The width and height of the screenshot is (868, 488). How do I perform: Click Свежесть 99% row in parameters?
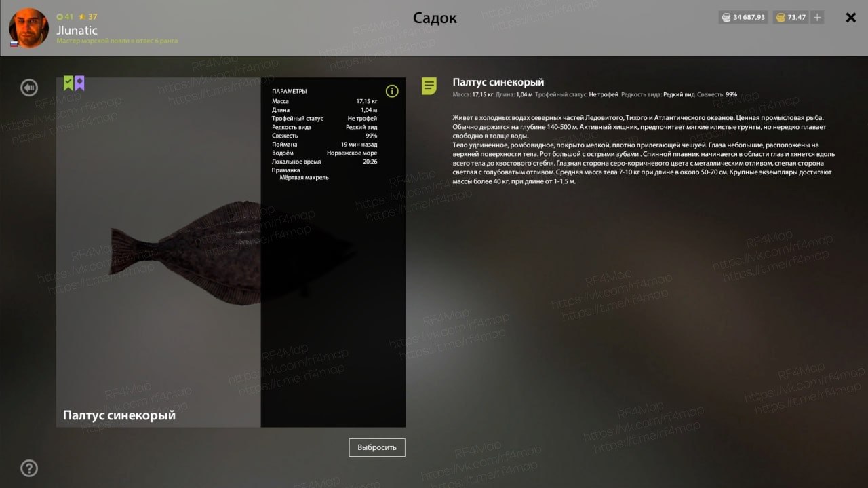click(325, 136)
